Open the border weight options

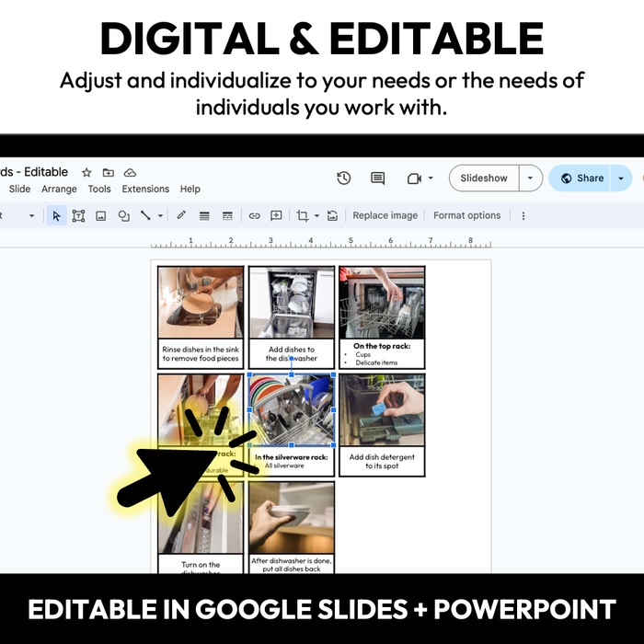204,215
